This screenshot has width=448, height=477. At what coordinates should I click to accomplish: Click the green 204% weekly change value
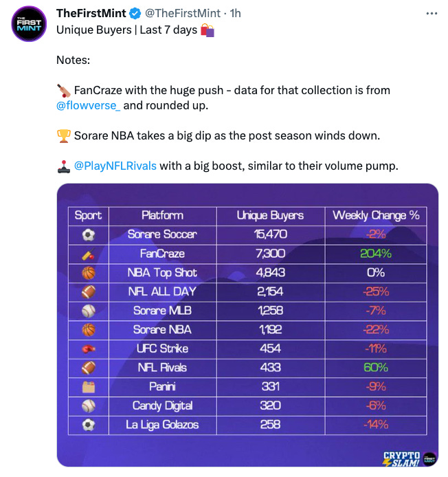tap(376, 254)
